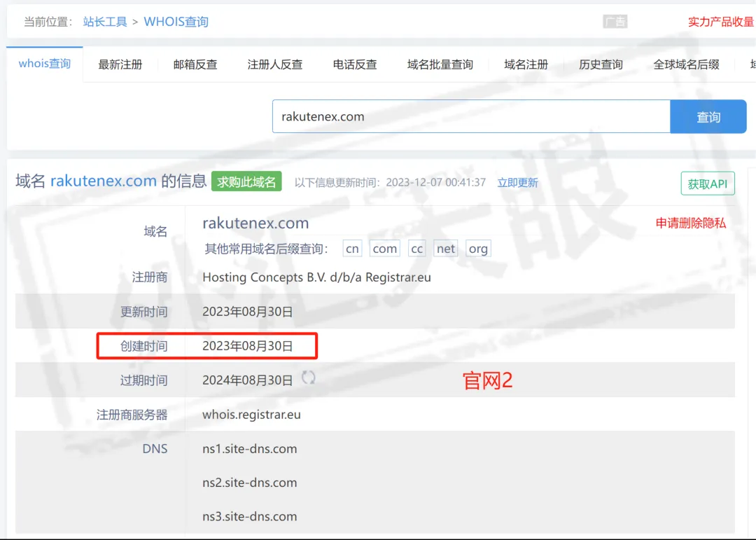This screenshot has height=540, width=756.
Task: Click the 注册商服务器 row label
Action: pyautogui.click(x=132, y=415)
